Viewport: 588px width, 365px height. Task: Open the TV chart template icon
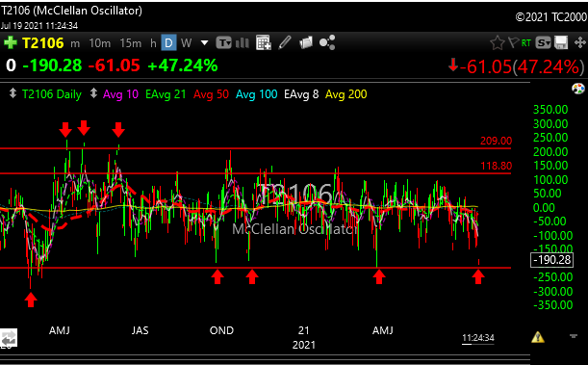pos(224,43)
